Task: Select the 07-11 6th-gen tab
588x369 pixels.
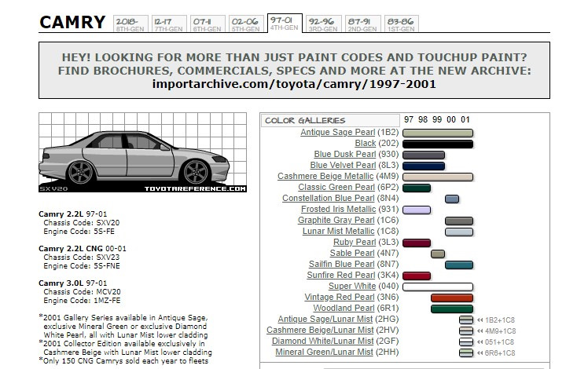Action: point(208,24)
